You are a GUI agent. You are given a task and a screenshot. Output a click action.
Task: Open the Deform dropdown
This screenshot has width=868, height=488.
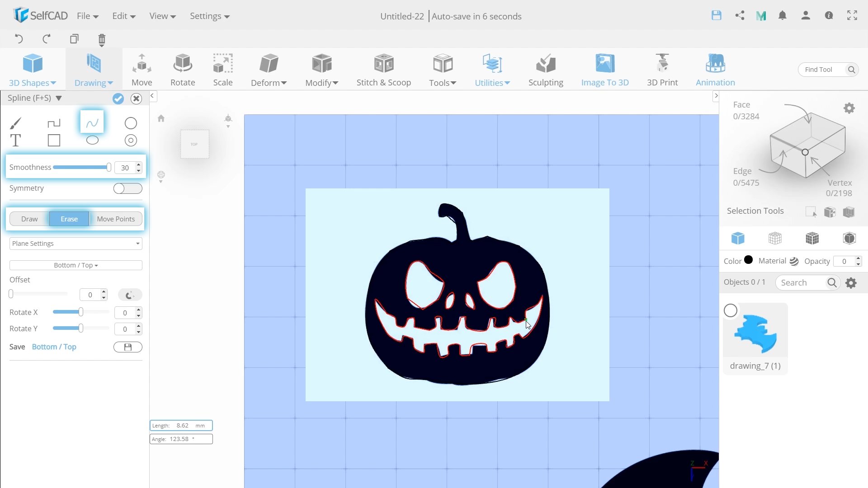[x=269, y=70]
